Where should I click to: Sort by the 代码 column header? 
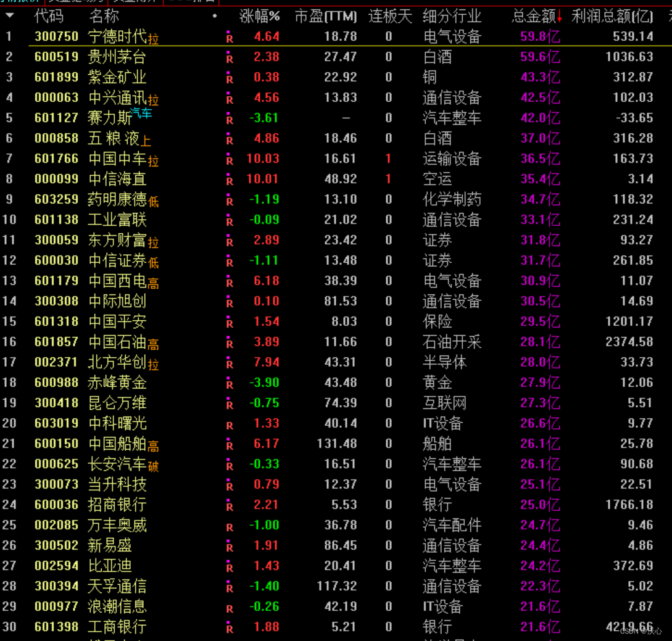(x=49, y=16)
